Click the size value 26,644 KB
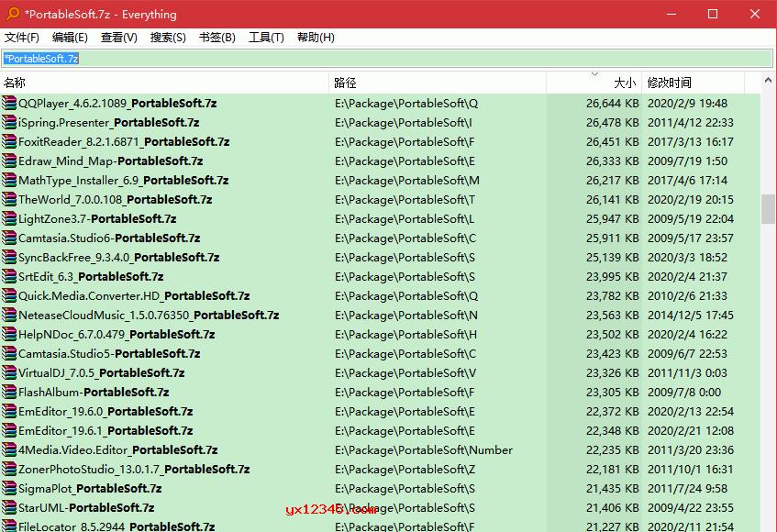 click(x=613, y=103)
